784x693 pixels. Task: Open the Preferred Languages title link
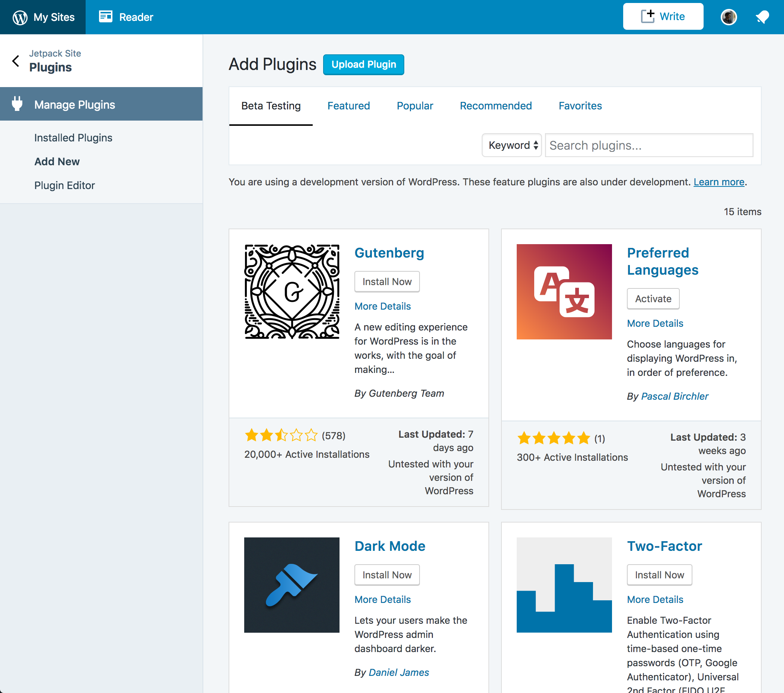[x=662, y=261]
